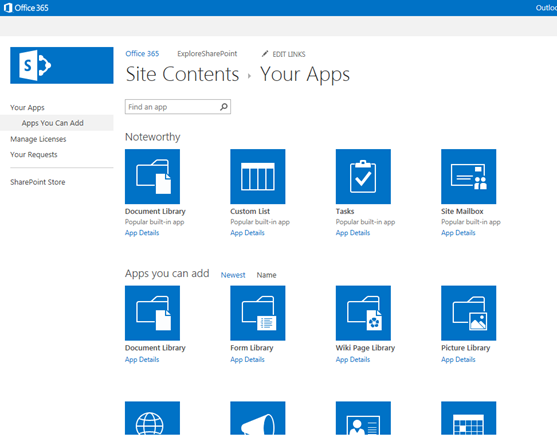This screenshot has height=441, width=557.
Task: Click the calendar grid app tile
Action: coord(469,418)
